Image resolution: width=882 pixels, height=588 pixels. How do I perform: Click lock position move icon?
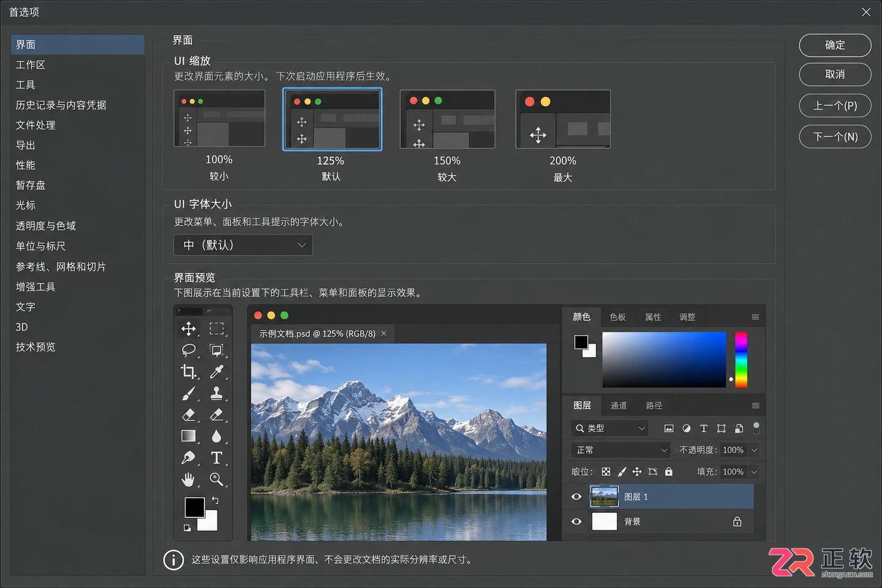(x=637, y=472)
